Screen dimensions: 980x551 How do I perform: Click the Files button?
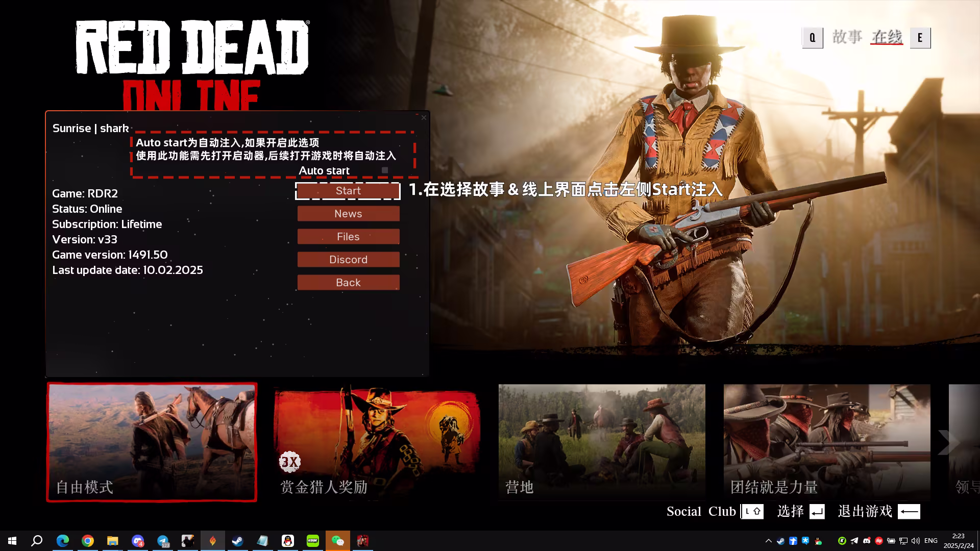[348, 237]
